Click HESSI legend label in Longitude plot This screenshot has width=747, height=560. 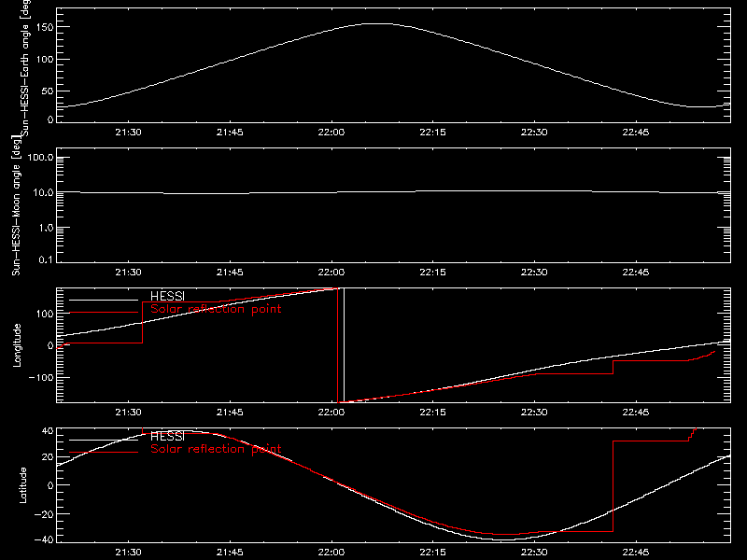click(x=167, y=296)
